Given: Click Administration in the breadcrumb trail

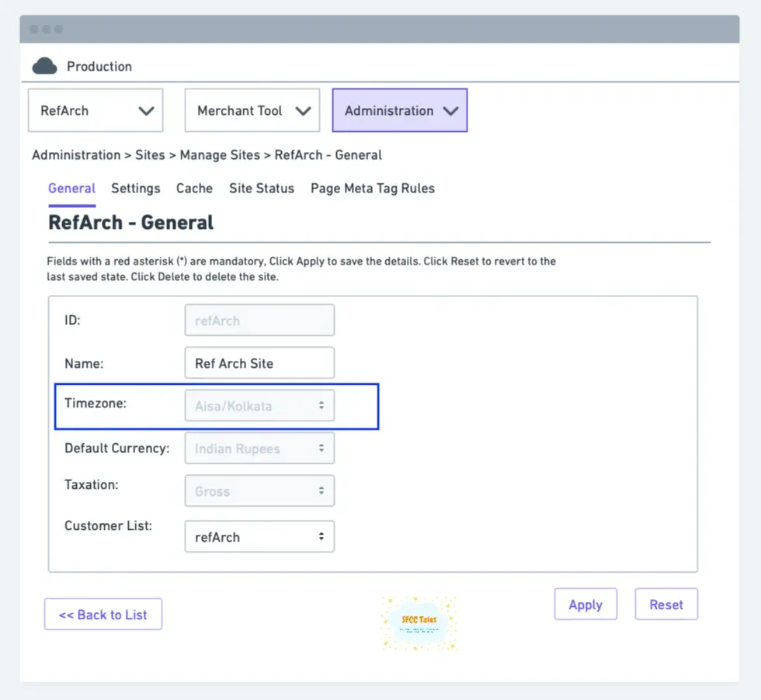Looking at the screenshot, I should coord(75,154).
